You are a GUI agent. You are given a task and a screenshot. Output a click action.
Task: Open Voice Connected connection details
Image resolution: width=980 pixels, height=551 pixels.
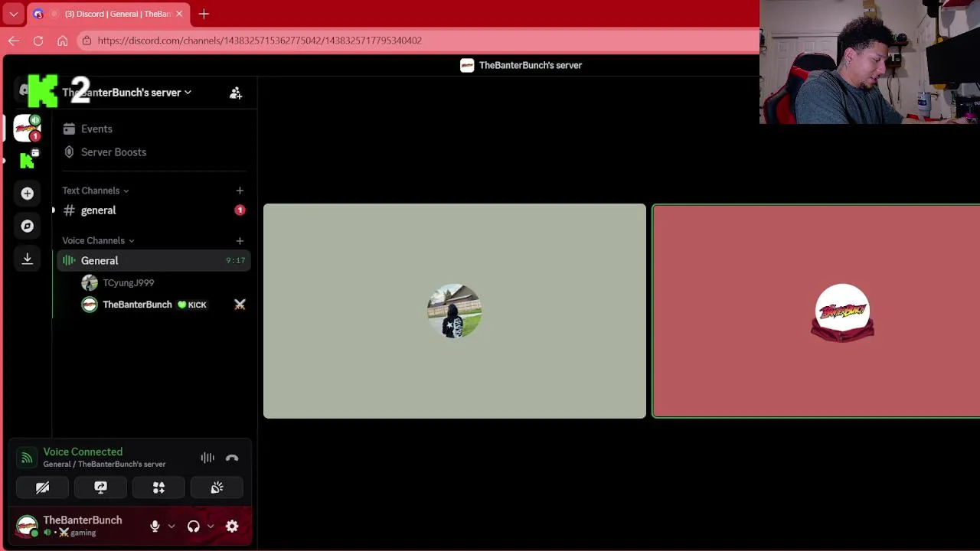(83, 452)
